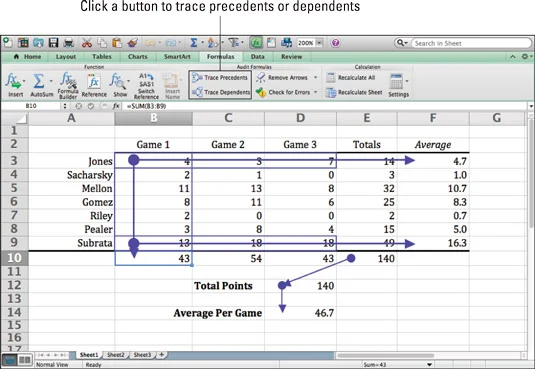Image resolution: width=535 pixels, height=369 pixels.
Task: Click the Insert Name ribbon icon
Action: click(172, 86)
